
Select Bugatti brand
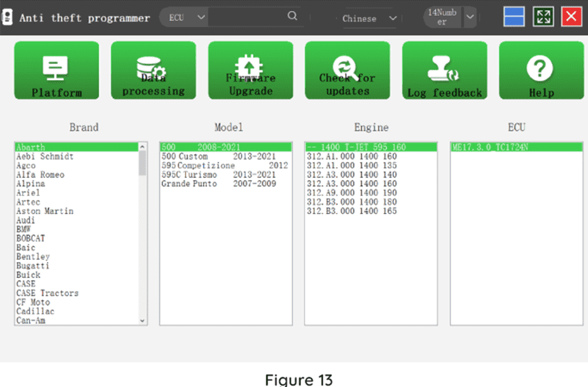click(77, 266)
